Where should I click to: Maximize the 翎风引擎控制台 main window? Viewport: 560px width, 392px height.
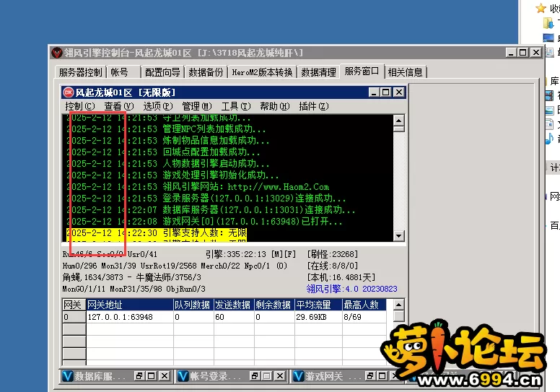(x=523, y=53)
